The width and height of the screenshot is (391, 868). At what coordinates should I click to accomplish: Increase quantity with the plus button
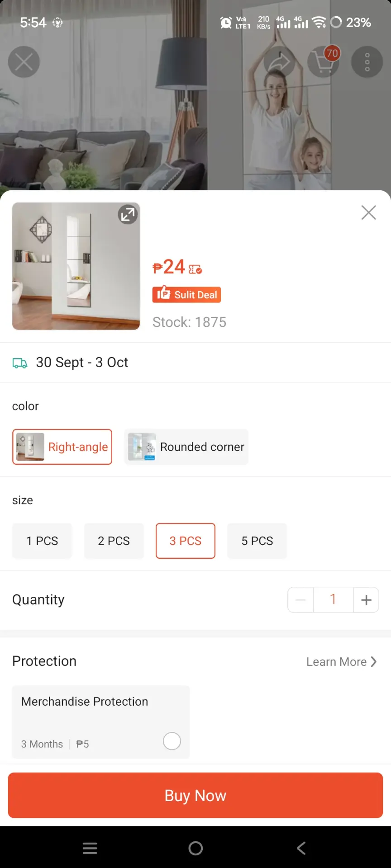[x=366, y=600]
